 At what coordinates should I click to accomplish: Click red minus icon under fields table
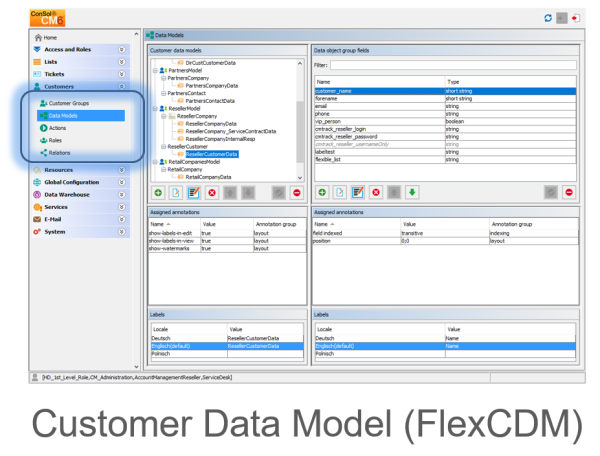tap(569, 192)
